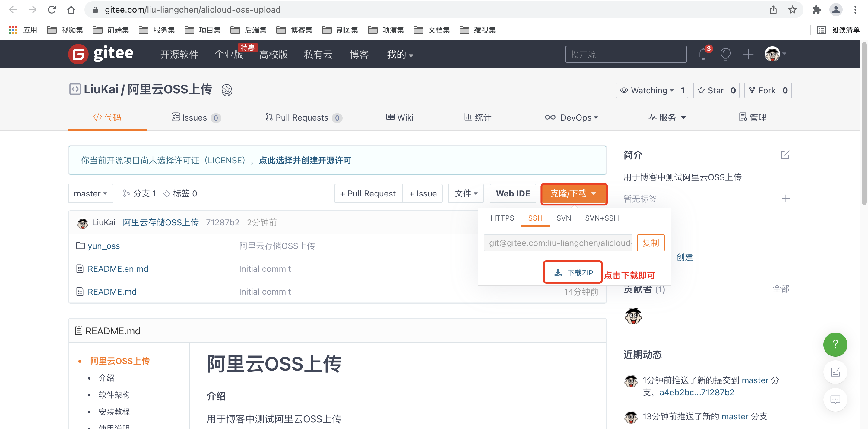868x429 pixels.
Task: Click the git clone URL field
Action: click(x=558, y=243)
